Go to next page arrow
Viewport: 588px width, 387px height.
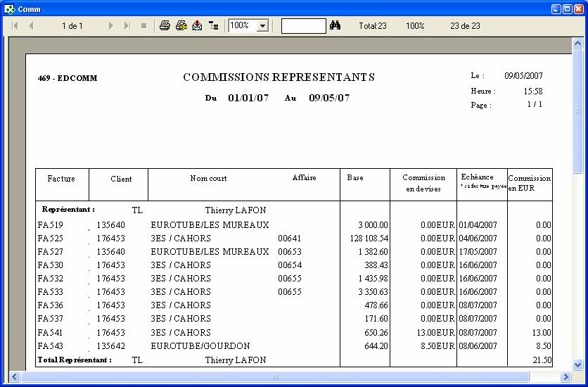(x=111, y=26)
